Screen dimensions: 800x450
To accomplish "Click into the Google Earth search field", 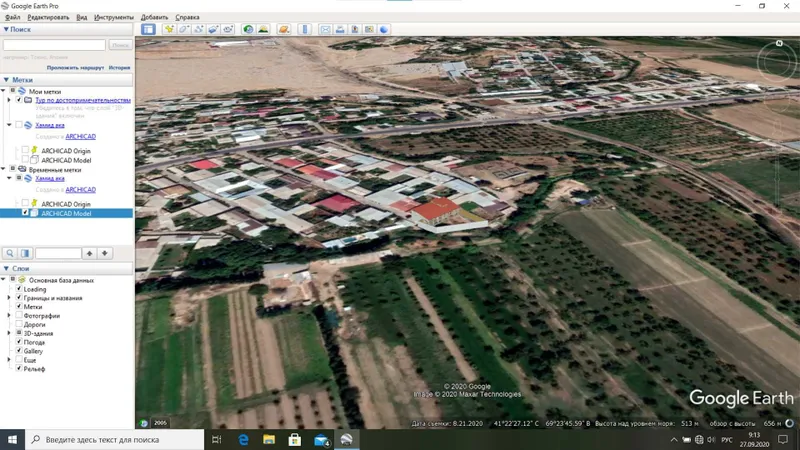I will coord(54,45).
